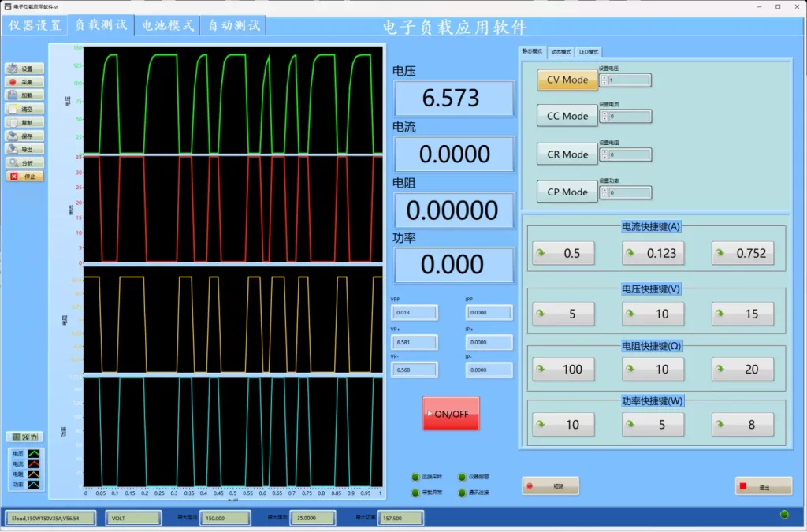Screen dimensions: 807x532
Task: Select the LED模式 sub-tab
Action: coord(588,51)
